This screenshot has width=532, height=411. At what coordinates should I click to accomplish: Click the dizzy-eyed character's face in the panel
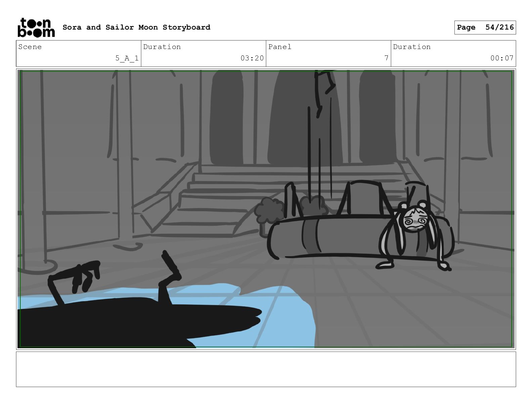(x=415, y=220)
